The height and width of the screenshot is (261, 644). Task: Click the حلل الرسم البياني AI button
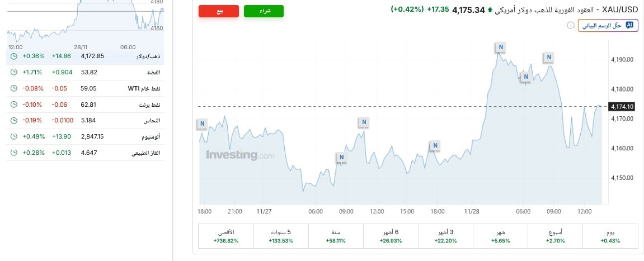click(x=608, y=26)
